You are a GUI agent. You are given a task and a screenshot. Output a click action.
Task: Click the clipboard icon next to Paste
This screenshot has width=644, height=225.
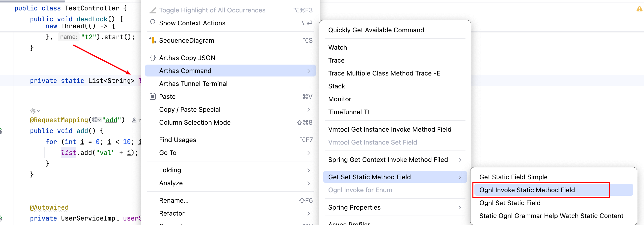(152, 96)
